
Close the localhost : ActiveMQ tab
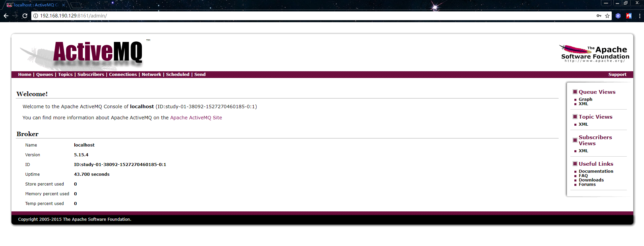pos(63,5)
